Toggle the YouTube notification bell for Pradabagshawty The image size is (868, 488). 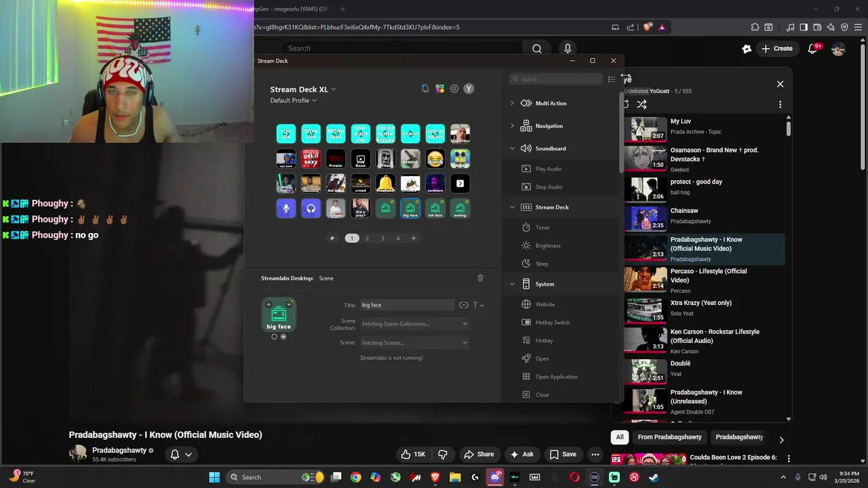[181, 454]
